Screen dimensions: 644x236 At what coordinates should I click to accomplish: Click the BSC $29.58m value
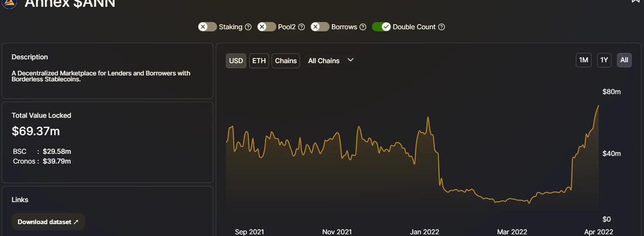click(x=57, y=151)
